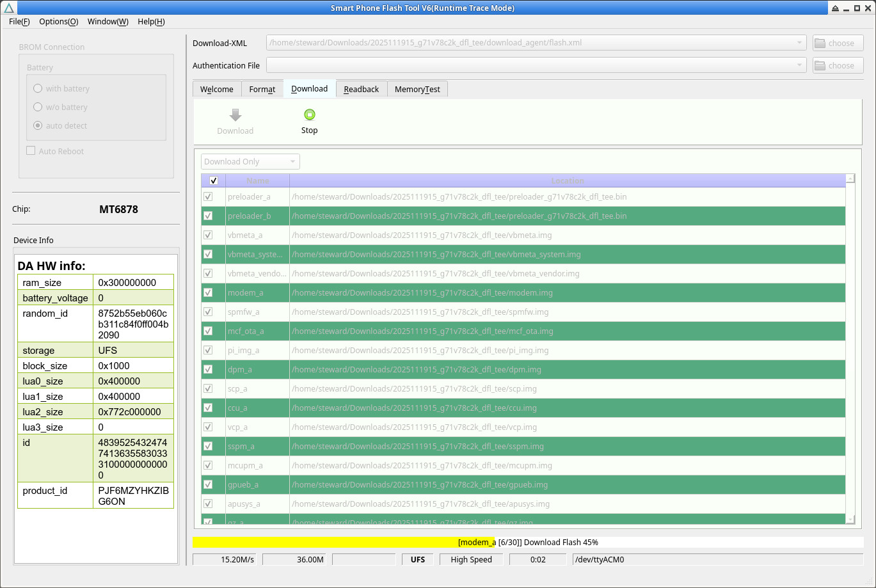This screenshot has height=588, width=876.
Task: Click the application logo in the title bar
Action: click(9, 8)
